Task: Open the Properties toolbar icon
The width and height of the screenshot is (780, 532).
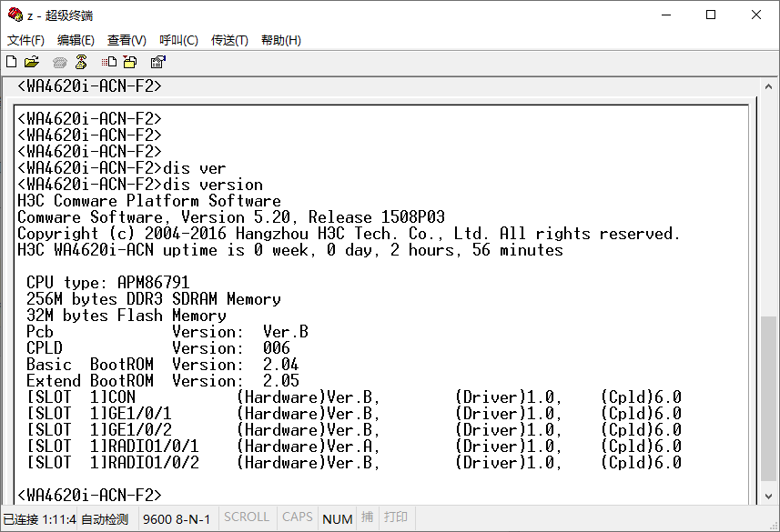Action: point(157,62)
